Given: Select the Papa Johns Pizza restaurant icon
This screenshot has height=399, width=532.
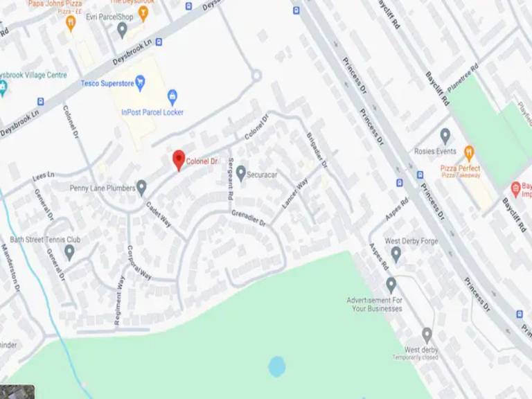Looking at the screenshot, I should 71,24.
